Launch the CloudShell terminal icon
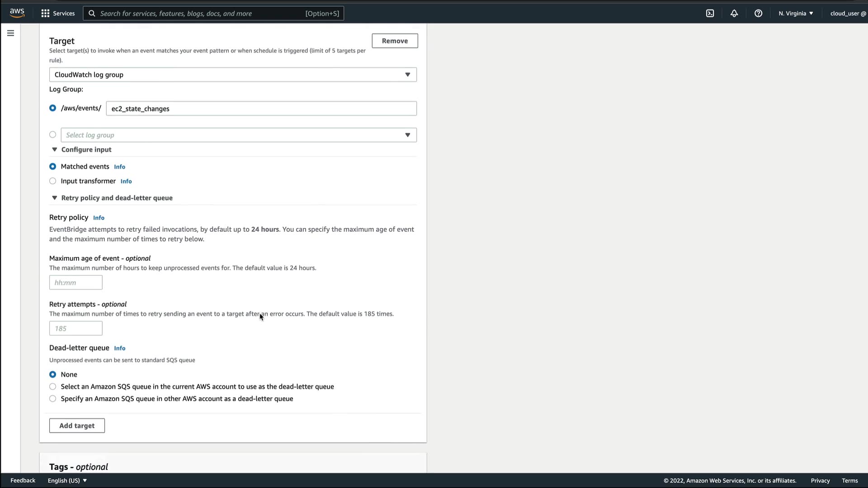The width and height of the screenshot is (868, 488). tap(710, 14)
